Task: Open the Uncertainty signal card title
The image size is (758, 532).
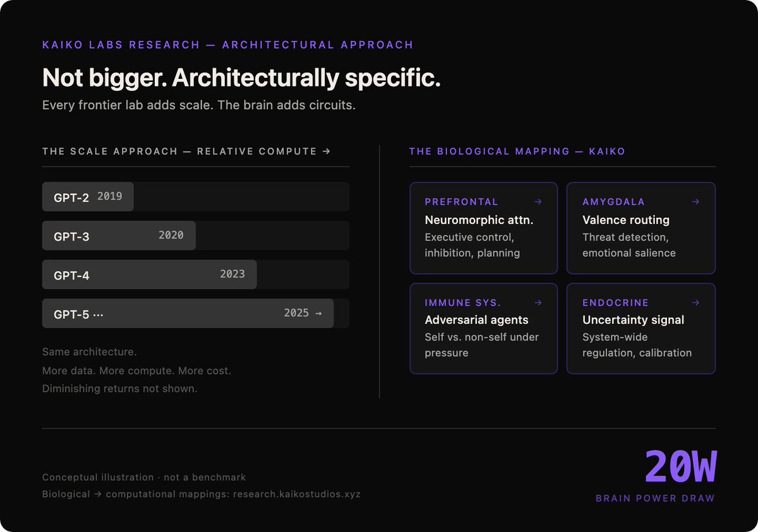Action: [x=633, y=320]
